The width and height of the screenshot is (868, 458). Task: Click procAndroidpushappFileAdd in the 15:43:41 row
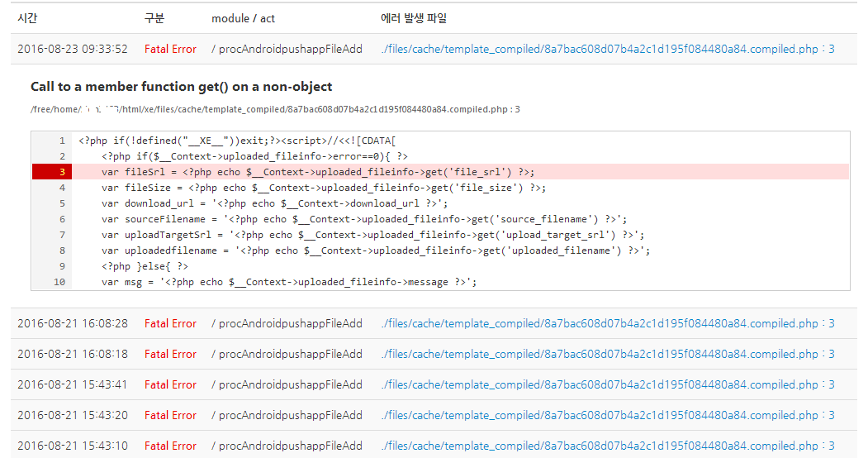(x=290, y=384)
